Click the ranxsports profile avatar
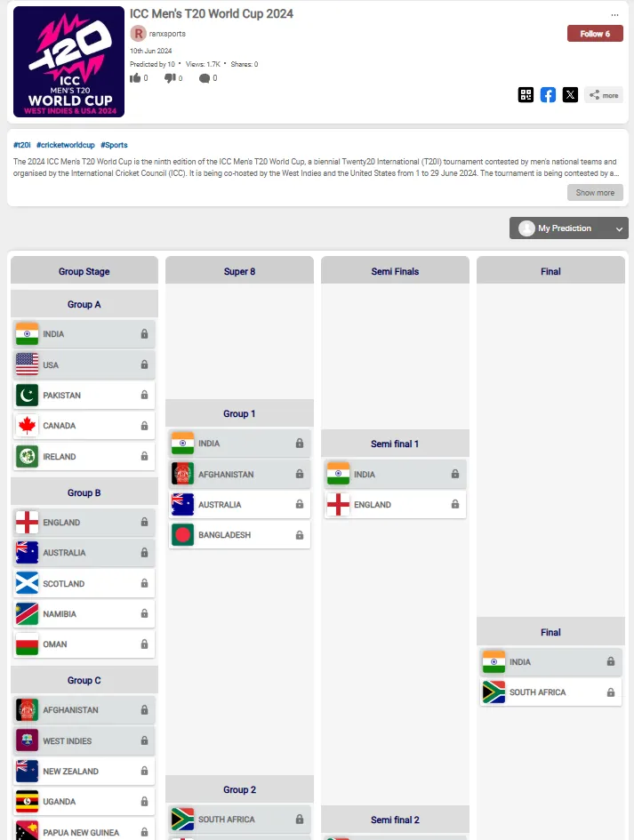The height and width of the screenshot is (840, 634). point(138,34)
